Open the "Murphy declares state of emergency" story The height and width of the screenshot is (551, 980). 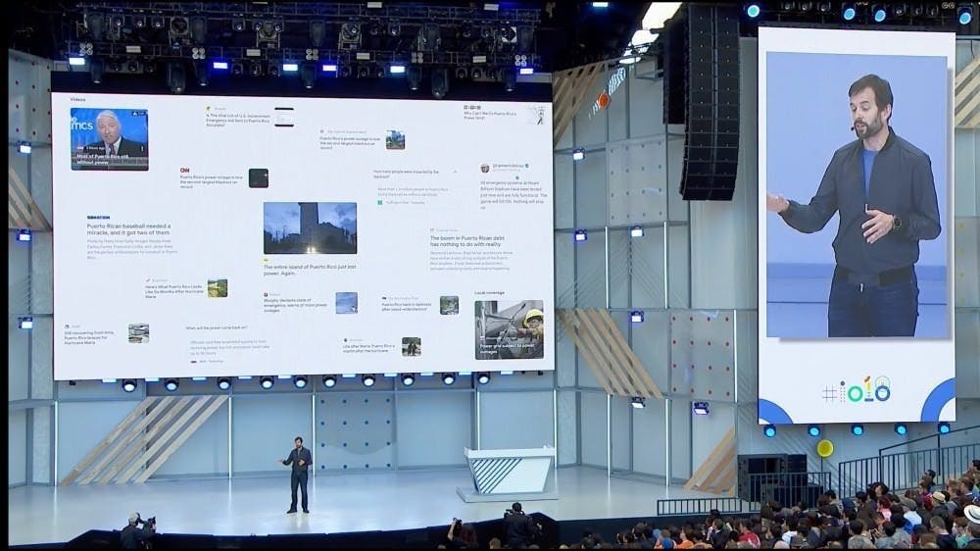[x=296, y=303]
